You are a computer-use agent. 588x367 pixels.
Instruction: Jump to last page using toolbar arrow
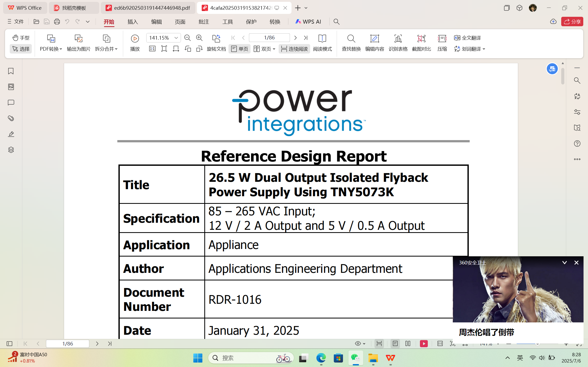[306, 38]
